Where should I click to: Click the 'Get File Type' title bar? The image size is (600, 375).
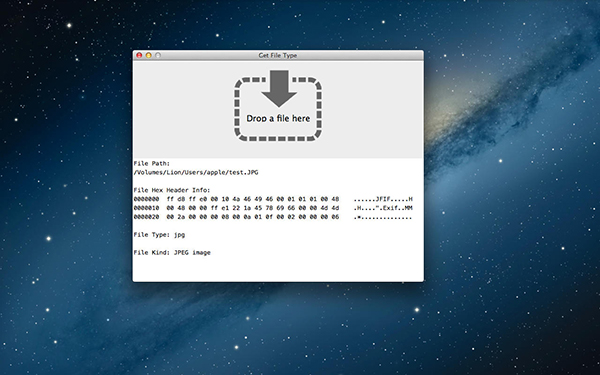pyautogui.click(x=278, y=55)
